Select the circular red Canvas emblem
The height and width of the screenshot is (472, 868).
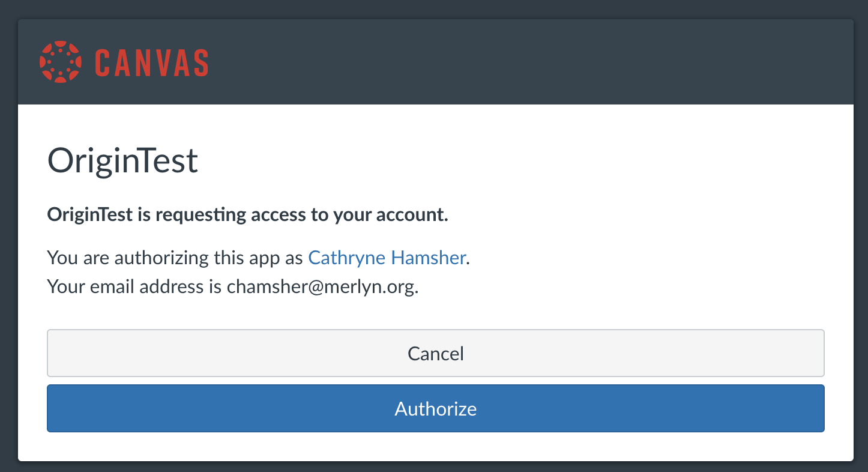tap(59, 61)
